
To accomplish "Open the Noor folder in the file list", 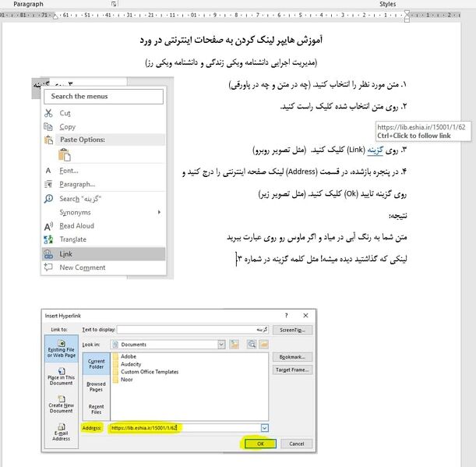I will point(122,380).
